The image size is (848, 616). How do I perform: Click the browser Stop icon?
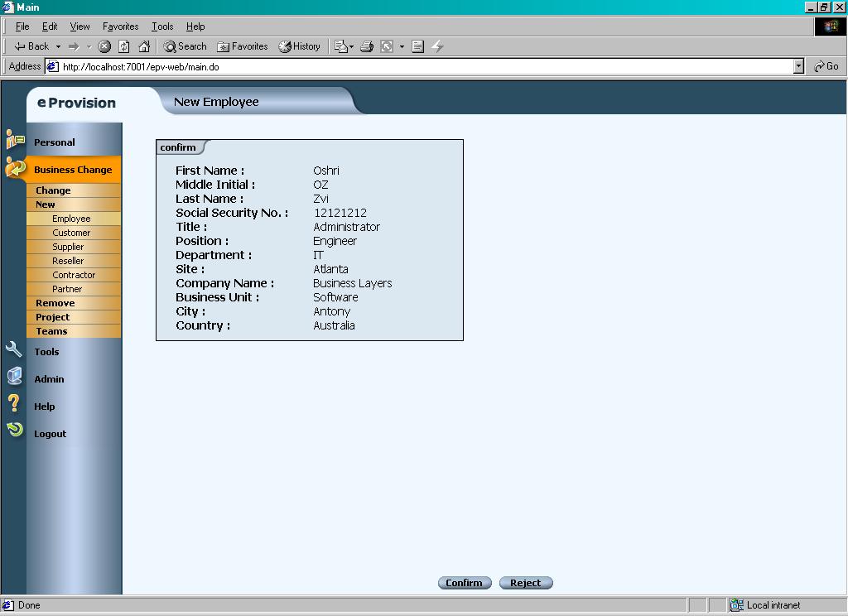(x=104, y=46)
